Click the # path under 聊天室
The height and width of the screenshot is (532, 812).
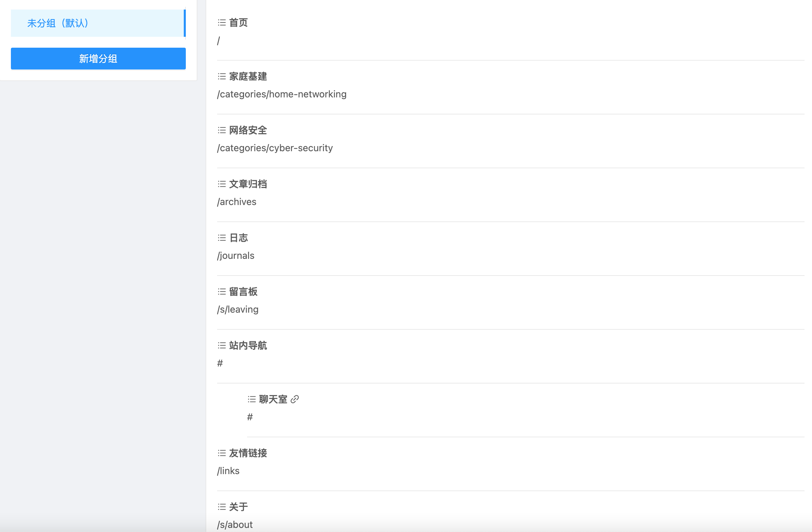coord(250,417)
